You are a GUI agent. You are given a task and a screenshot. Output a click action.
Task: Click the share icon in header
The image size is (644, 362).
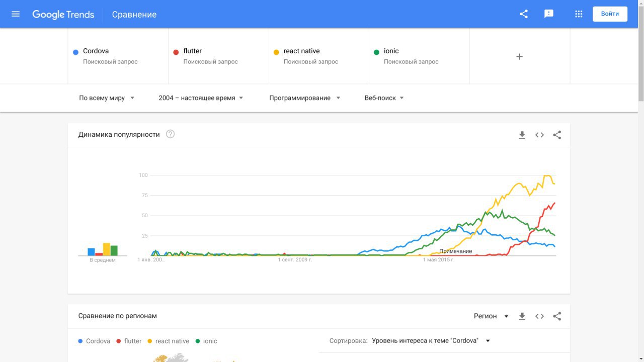click(x=524, y=14)
